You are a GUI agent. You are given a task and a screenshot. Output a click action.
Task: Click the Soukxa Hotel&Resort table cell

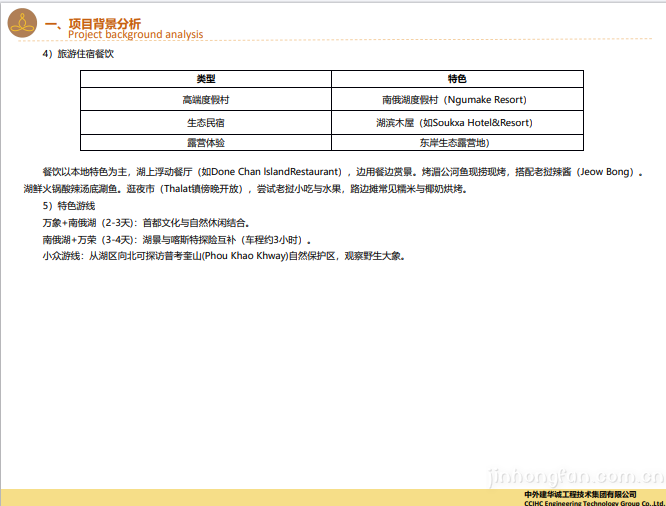click(454, 122)
